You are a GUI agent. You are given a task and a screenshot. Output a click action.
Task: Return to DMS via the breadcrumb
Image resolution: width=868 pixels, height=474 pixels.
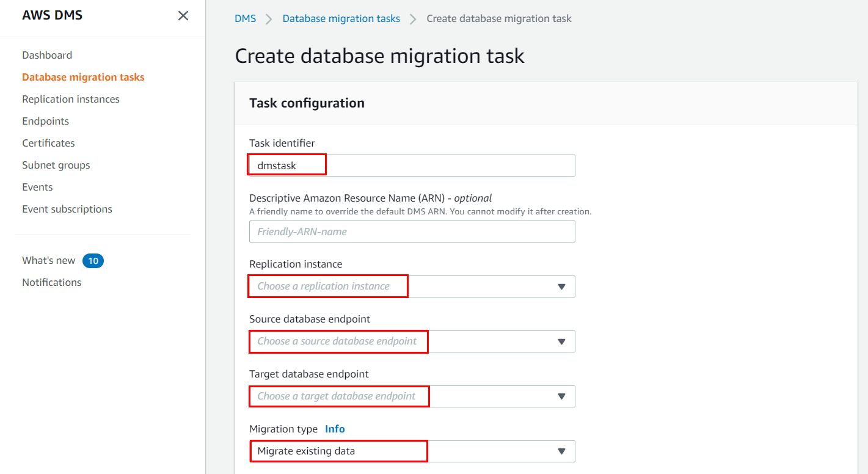(x=246, y=18)
